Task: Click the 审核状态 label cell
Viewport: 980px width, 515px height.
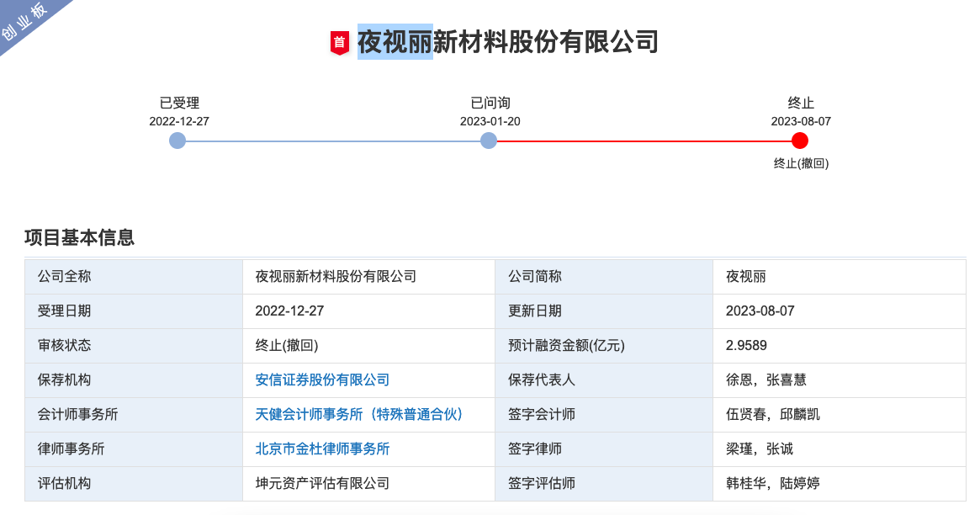Action: (x=134, y=346)
